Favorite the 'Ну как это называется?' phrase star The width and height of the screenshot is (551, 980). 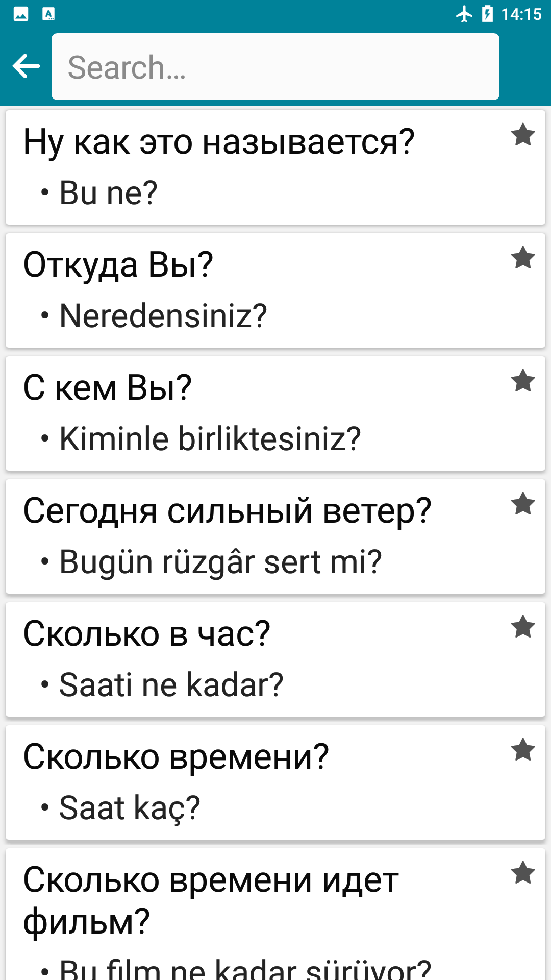tap(523, 135)
